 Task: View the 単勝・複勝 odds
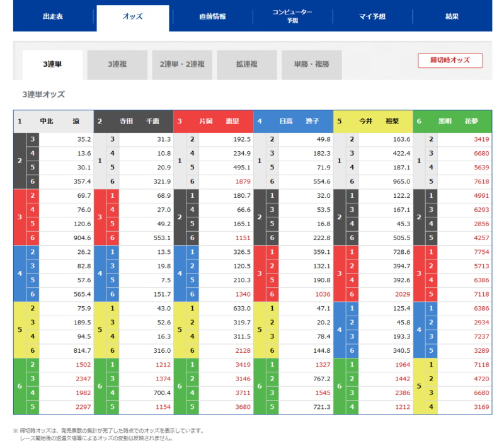click(311, 64)
